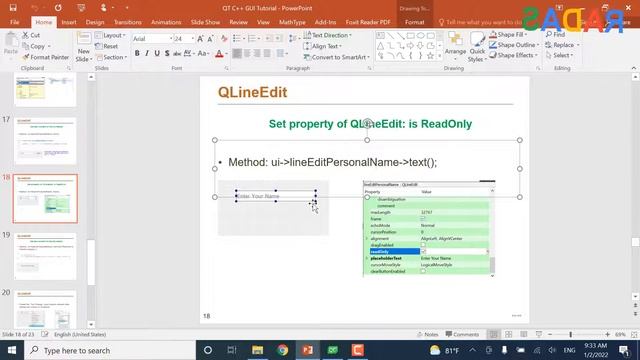Open Quick Styles gallery

pos(477,47)
